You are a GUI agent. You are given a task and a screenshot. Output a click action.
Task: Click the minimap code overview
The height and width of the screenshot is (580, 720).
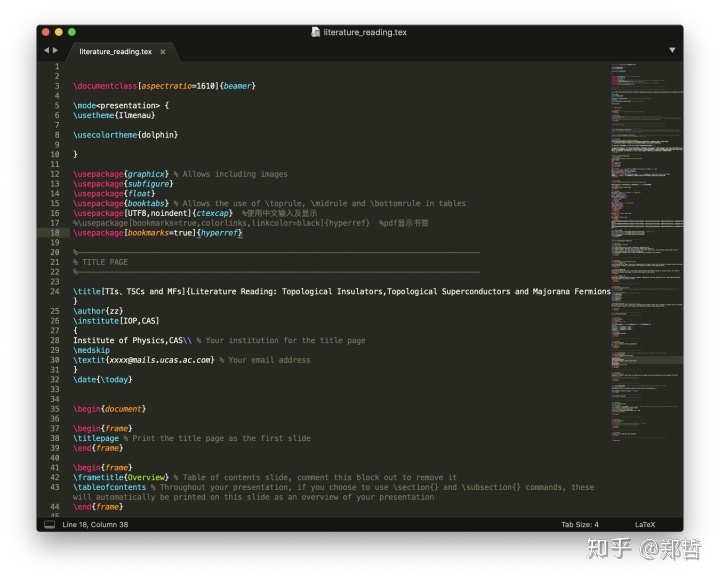(647, 253)
